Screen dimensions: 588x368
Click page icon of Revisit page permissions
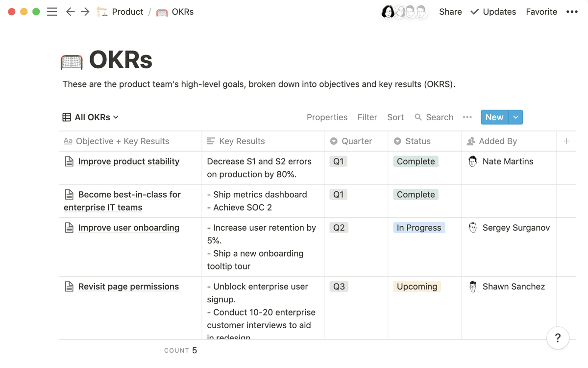(69, 287)
